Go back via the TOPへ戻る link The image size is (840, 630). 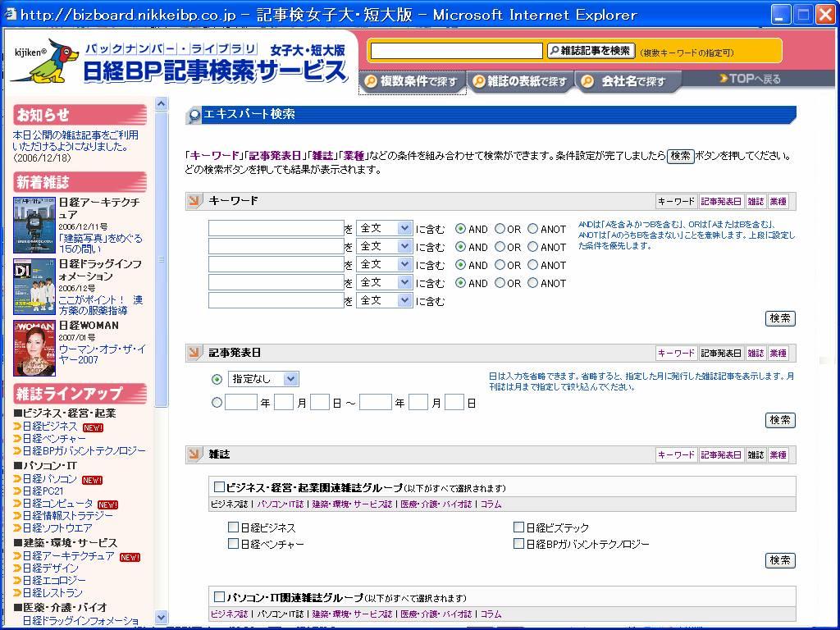point(750,80)
